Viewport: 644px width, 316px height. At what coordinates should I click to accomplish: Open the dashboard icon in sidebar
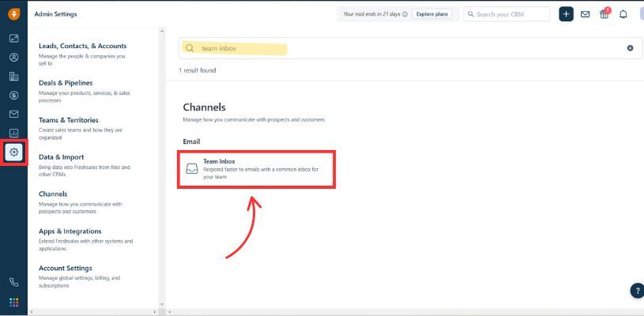[13, 39]
